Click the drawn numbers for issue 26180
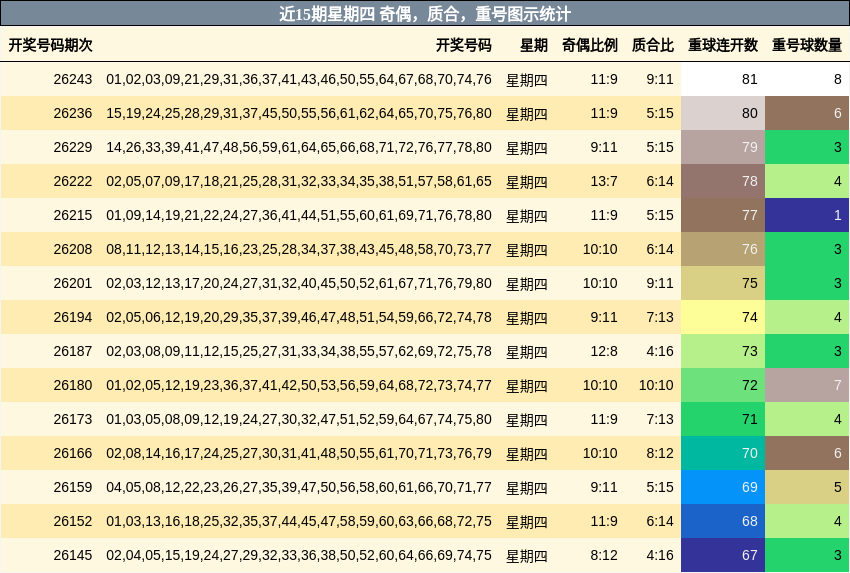 pos(299,385)
